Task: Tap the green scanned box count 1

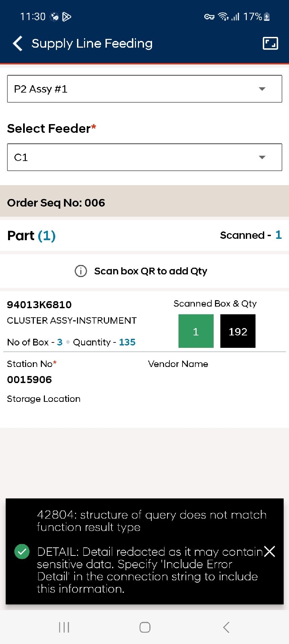Action: 196,331
